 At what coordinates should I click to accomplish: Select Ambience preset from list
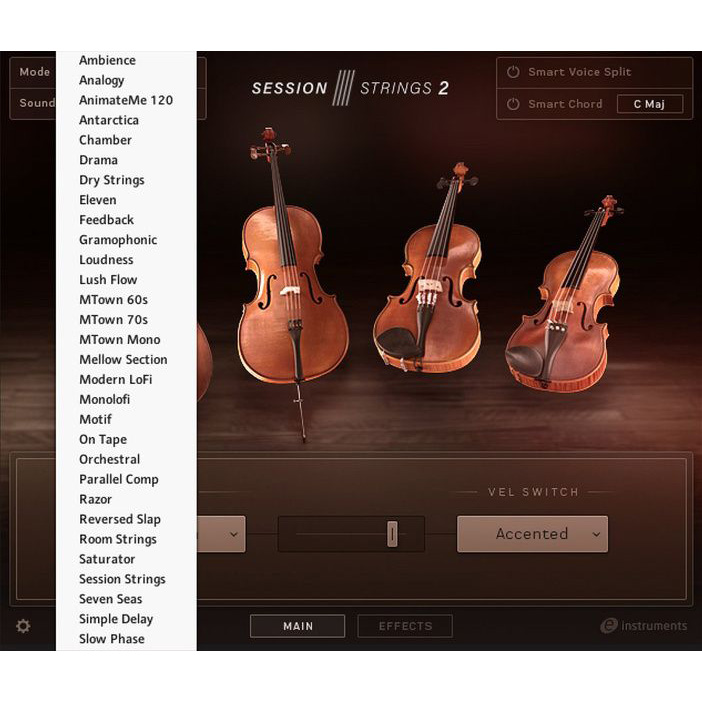[x=107, y=60]
